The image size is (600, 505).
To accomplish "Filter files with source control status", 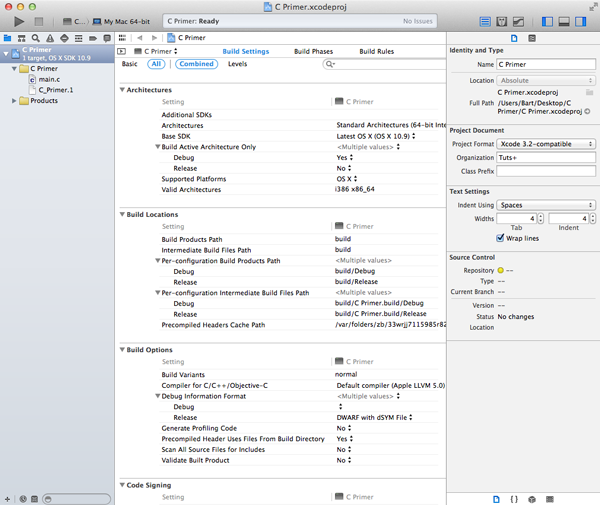I will tap(34, 499).
